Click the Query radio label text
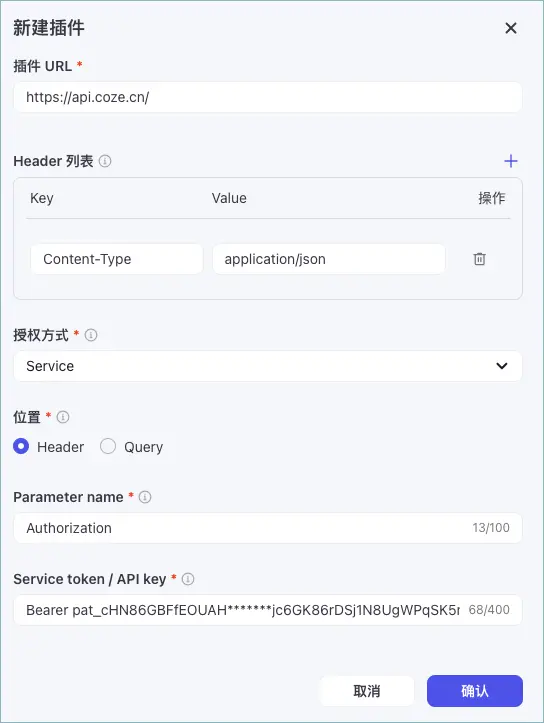 coord(143,447)
